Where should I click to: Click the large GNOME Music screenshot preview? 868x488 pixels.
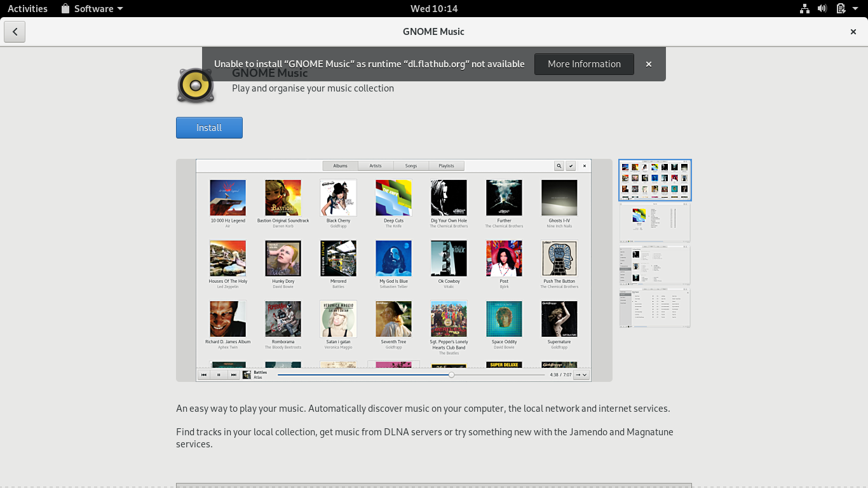click(394, 270)
